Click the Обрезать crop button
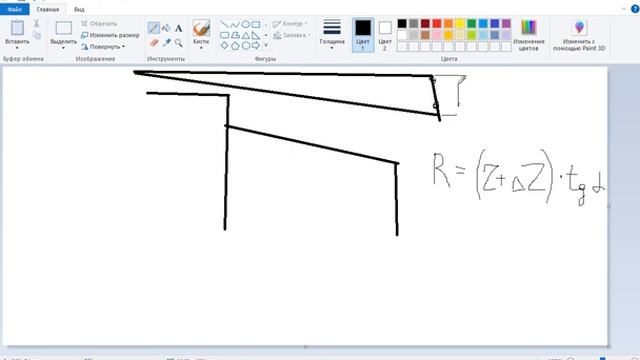Image resolution: width=640 pixels, height=360 pixels. coord(99,24)
